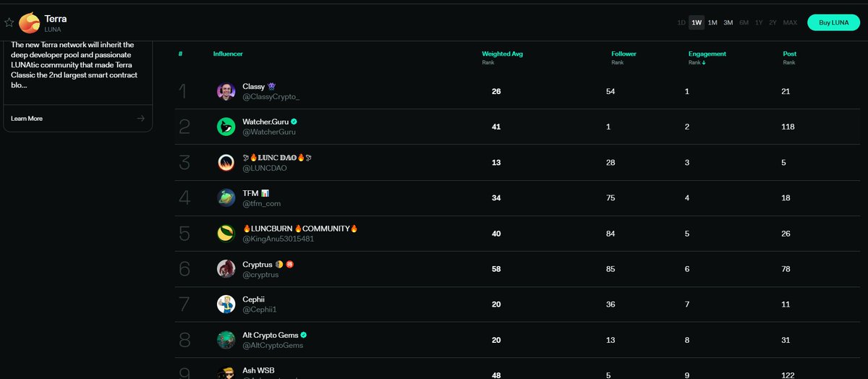The width and height of the screenshot is (868, 379).
Task: Open TFM's avatar image
Action: [226, 197]
